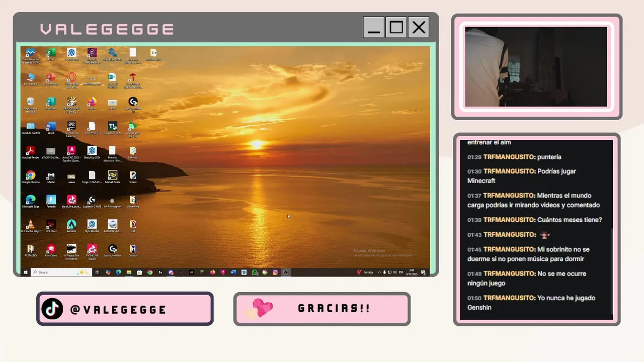Select the RESPALDO folder icon

coord(31,250)
